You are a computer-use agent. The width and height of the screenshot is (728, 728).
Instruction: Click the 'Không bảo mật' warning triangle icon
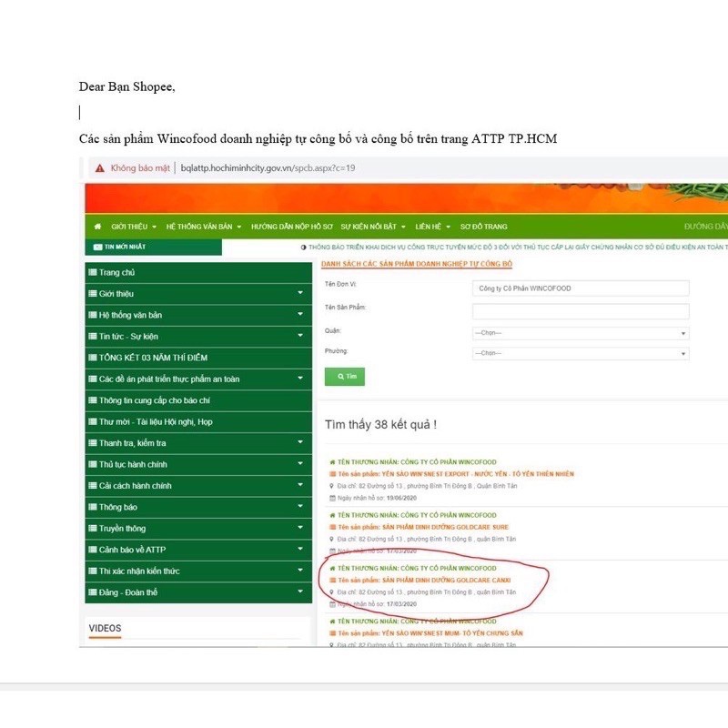click(x=99, y=168)
